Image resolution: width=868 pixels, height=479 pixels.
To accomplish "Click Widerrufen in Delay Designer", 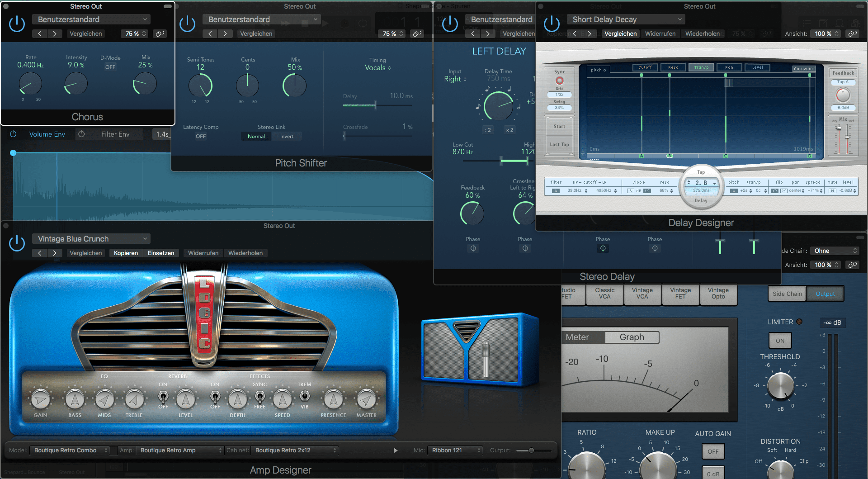I will (x=660, y=33).
